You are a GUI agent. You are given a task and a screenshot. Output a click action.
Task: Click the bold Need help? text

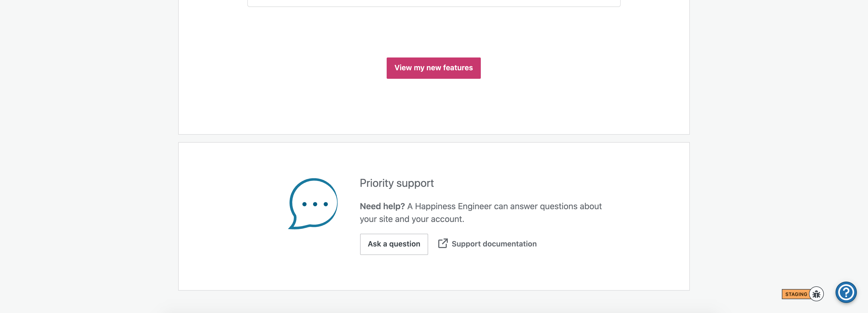click(x=382, y=206)
